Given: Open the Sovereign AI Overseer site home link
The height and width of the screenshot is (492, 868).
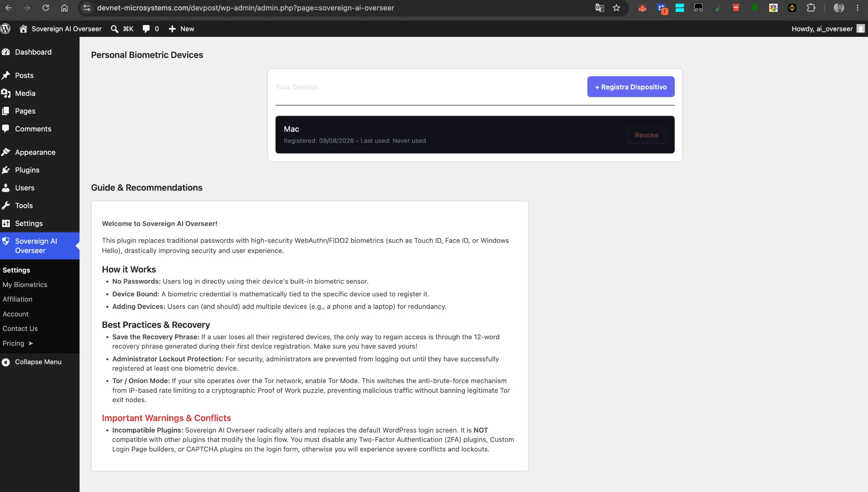Looking at the screenshot, I should click(x=61, y=29).
